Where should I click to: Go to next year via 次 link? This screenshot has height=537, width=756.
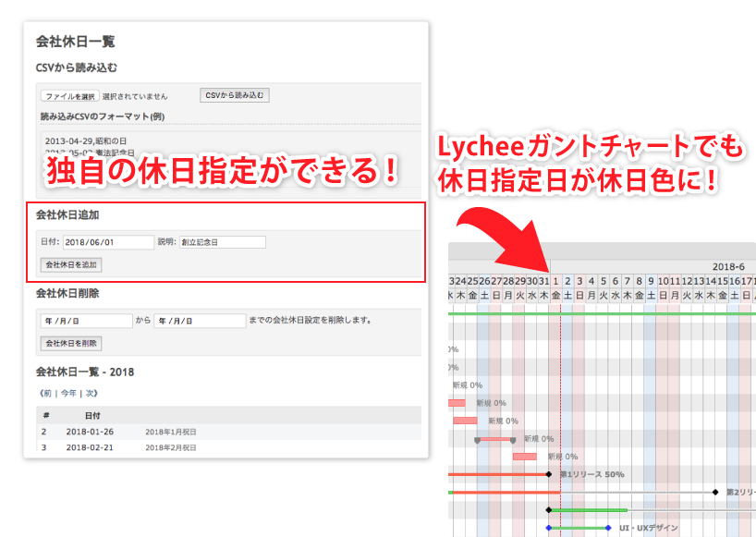pos(91,393)
